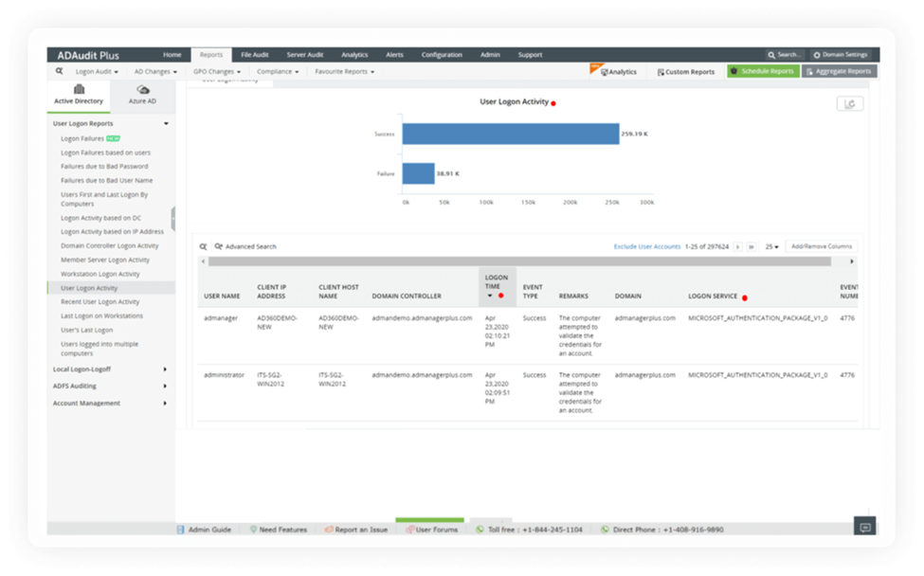The height and width of the screenshot is (576, 924).
Task: Open Advanced Search
Action: [x=245, y=246]
